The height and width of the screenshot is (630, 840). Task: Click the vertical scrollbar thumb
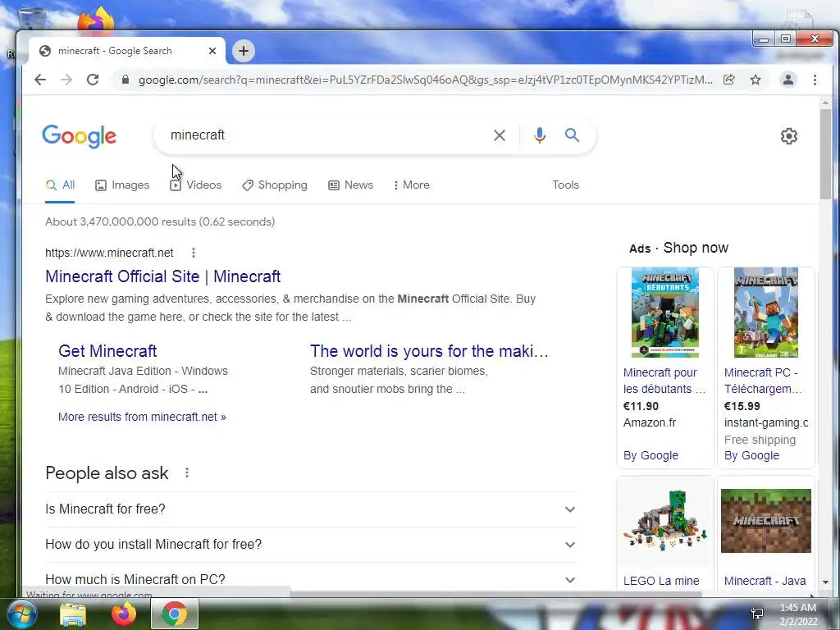click(x=825, y=154)
